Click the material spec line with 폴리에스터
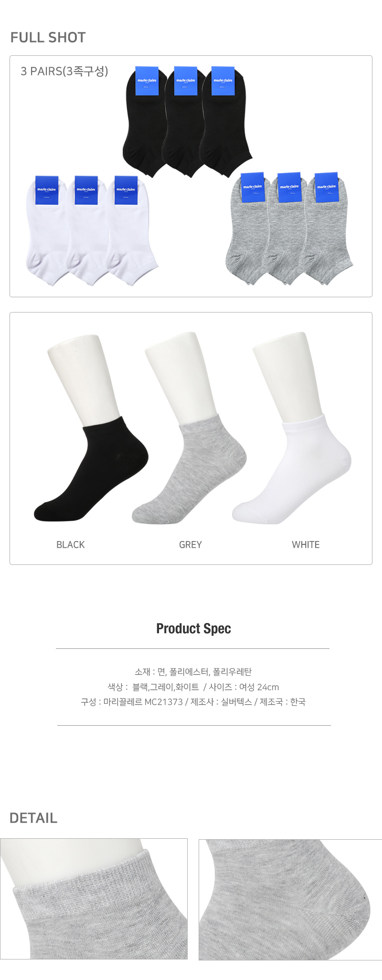The image size is (382, 980). click(193, 672)
